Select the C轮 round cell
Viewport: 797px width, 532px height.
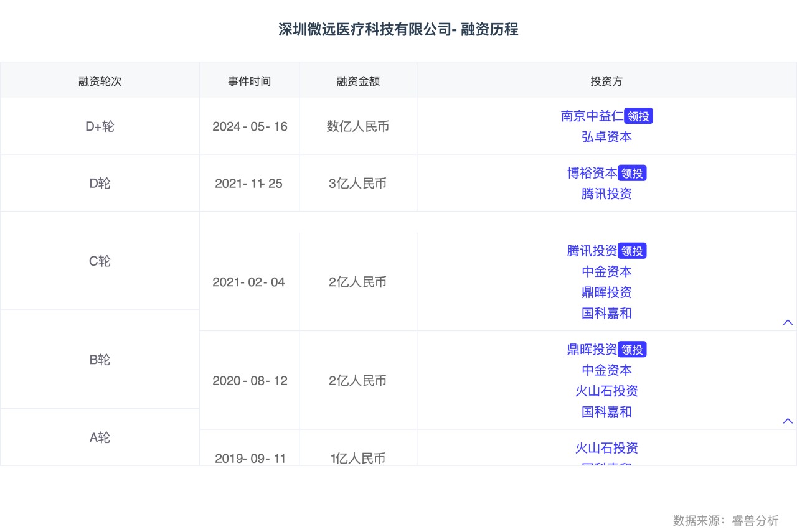(100, 261)
